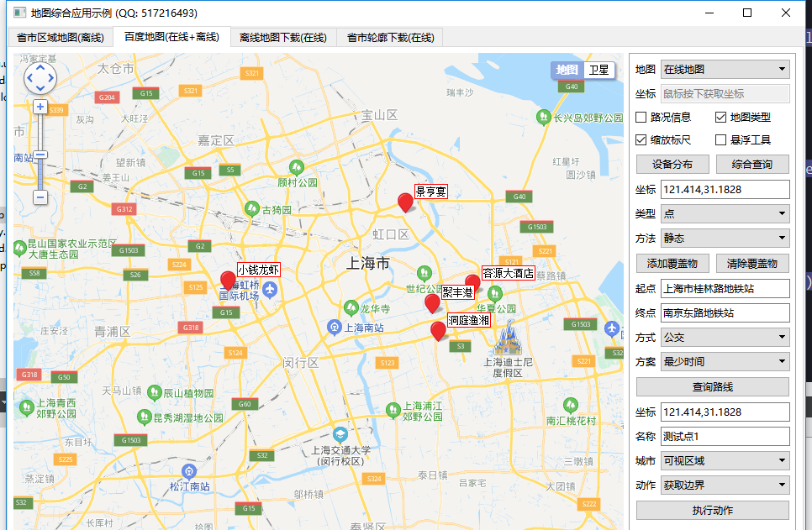Click the red marker for 景亨宴

coord(405,202)
